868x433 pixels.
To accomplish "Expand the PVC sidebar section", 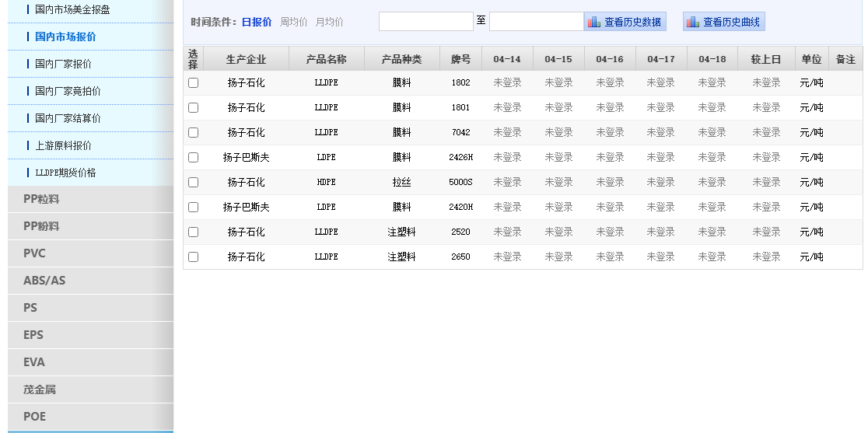I will [34, 253].
